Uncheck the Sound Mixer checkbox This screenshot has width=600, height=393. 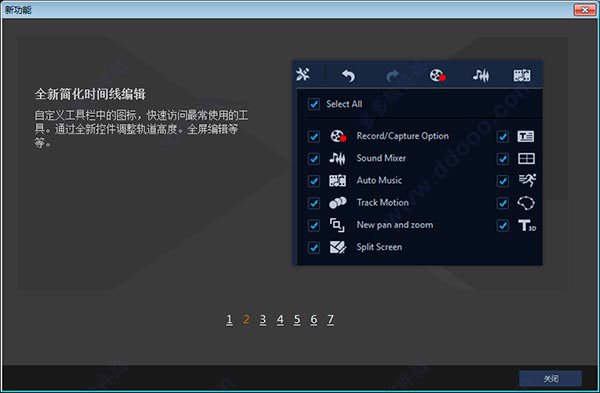pos(314,158)
